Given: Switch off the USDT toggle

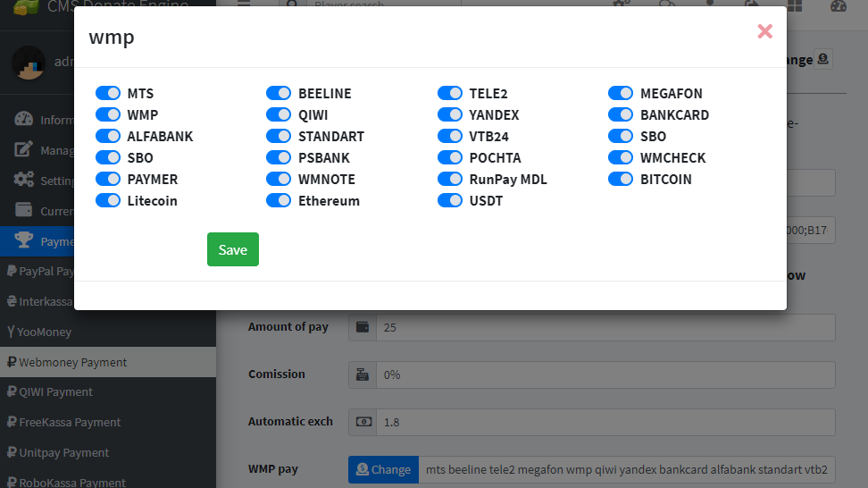Looking at the screenshot, I should [x=450, y=200].
